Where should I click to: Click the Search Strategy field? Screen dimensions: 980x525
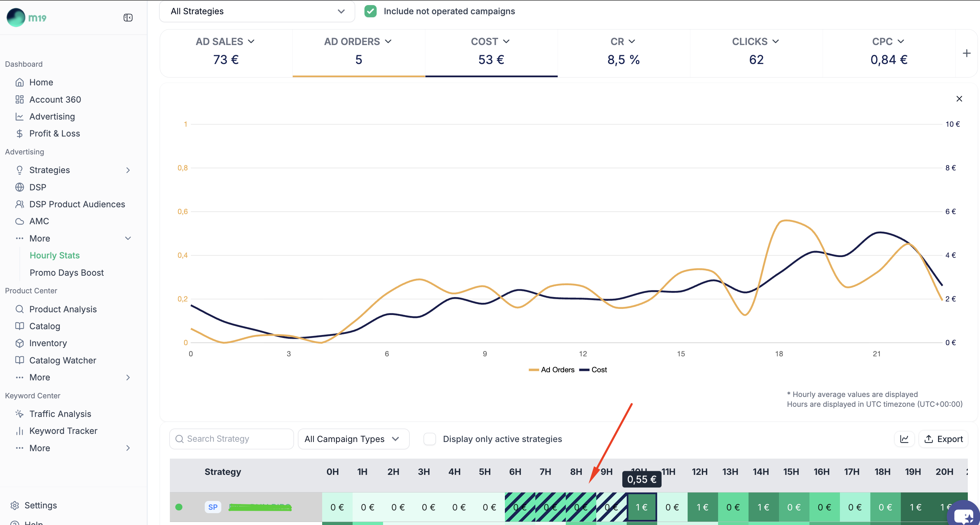tap(231, 439)
